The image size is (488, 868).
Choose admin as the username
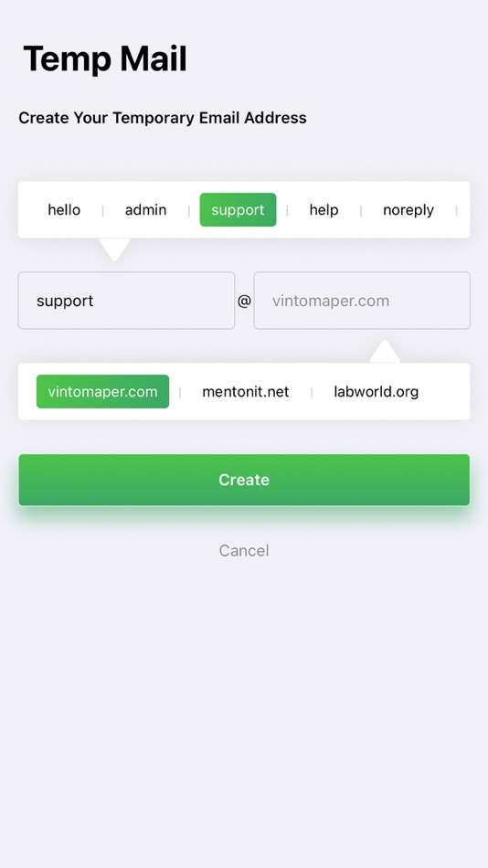click(x=145, y=210)
